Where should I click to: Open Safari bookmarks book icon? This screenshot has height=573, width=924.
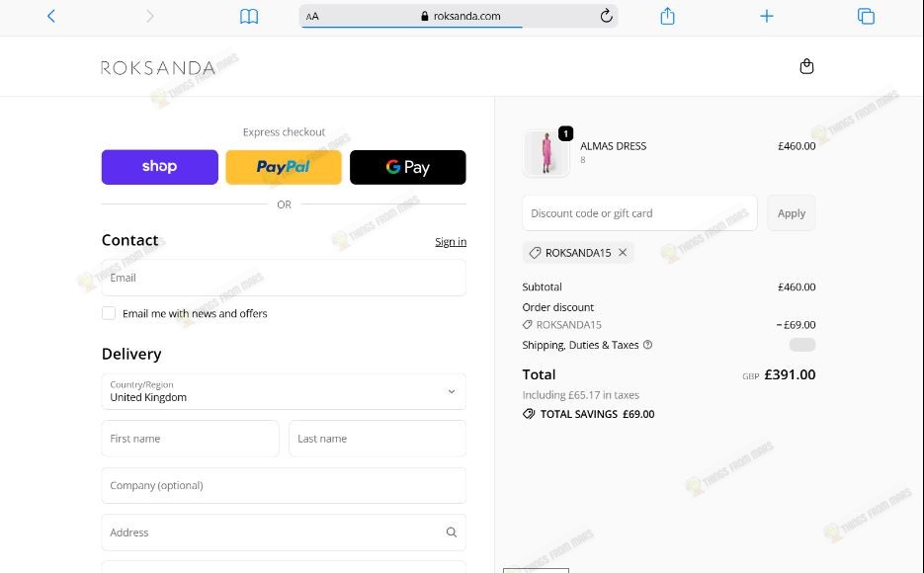pyautogui.click(x=249, y=17)
